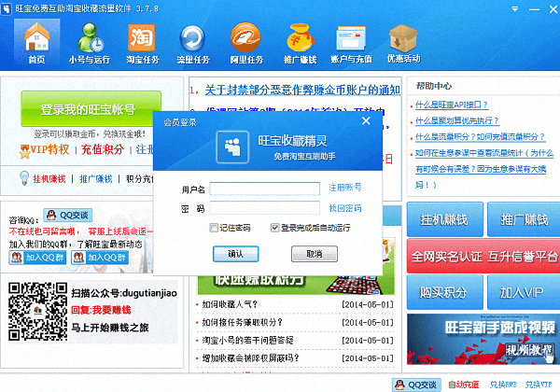560x392 pixels.
Task: Click the blue 挂机赚钱 tile button
Action: tap(445, 219)
